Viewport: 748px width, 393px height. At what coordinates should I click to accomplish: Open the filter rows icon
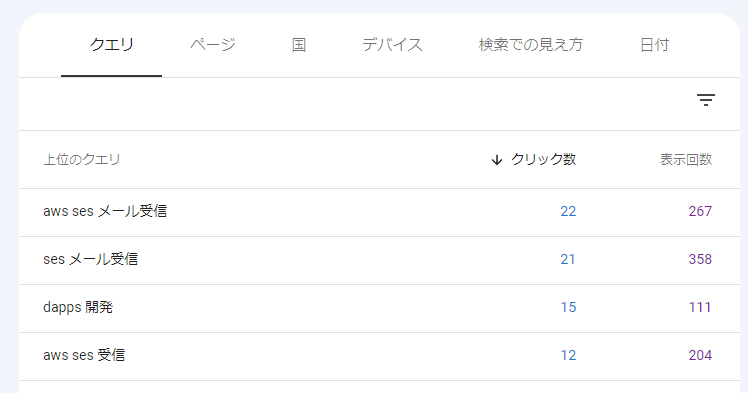pos(706,100)
